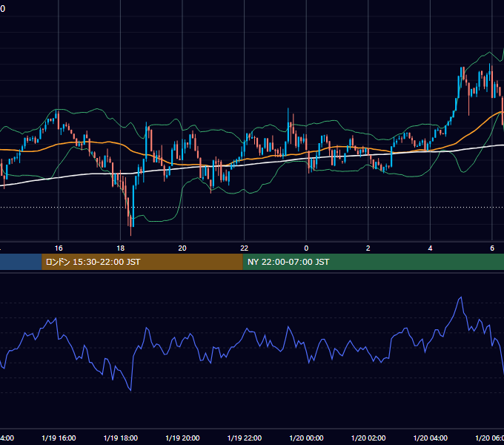The image size is (504, 445).
Task: Click the 1/20 00:00 date label
Action: tap(306, 438)
